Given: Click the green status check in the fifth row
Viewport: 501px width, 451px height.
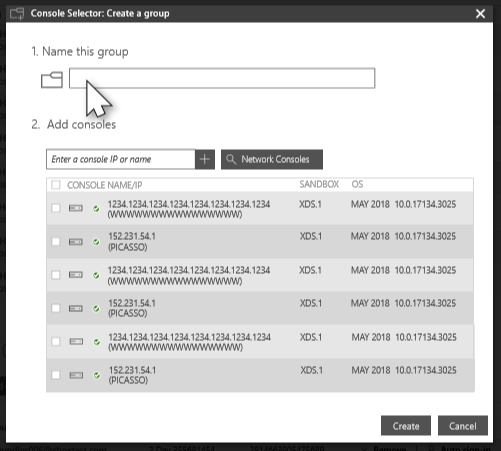Looking at the screenshot, I should (97, 342).
